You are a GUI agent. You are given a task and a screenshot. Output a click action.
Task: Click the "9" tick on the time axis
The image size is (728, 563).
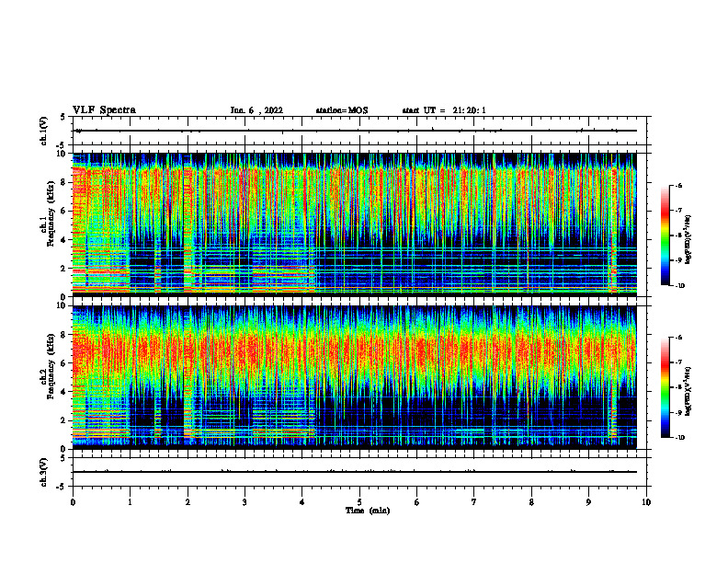588,502
